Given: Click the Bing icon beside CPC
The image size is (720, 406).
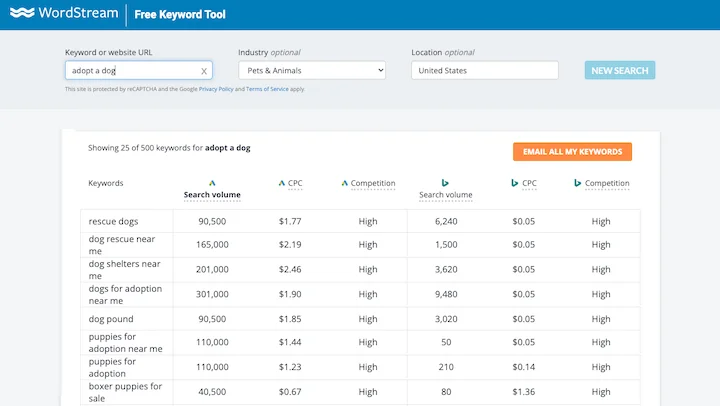Looking at the screenshot, I should point(514,183).
